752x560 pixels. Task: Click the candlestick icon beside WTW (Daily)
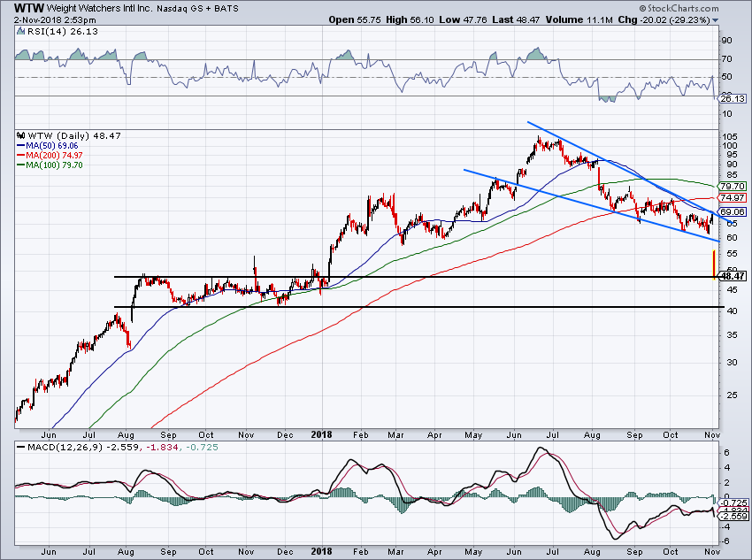pos(20,135)
